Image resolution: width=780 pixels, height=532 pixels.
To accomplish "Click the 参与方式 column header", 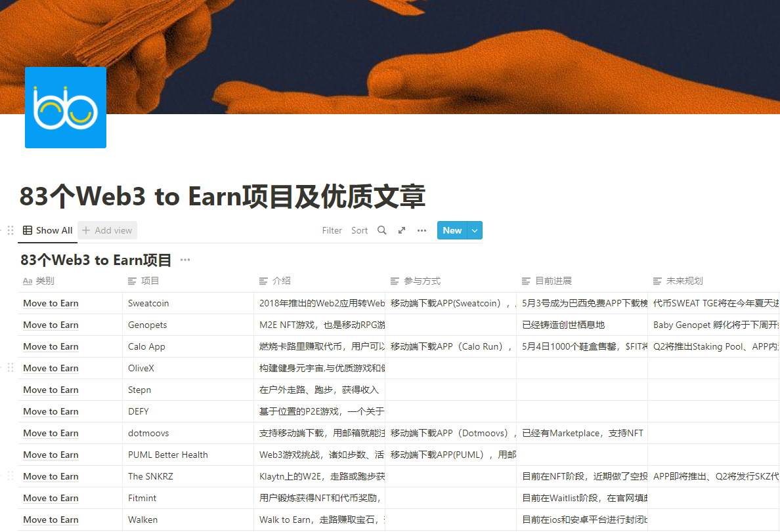I will 450,281.
